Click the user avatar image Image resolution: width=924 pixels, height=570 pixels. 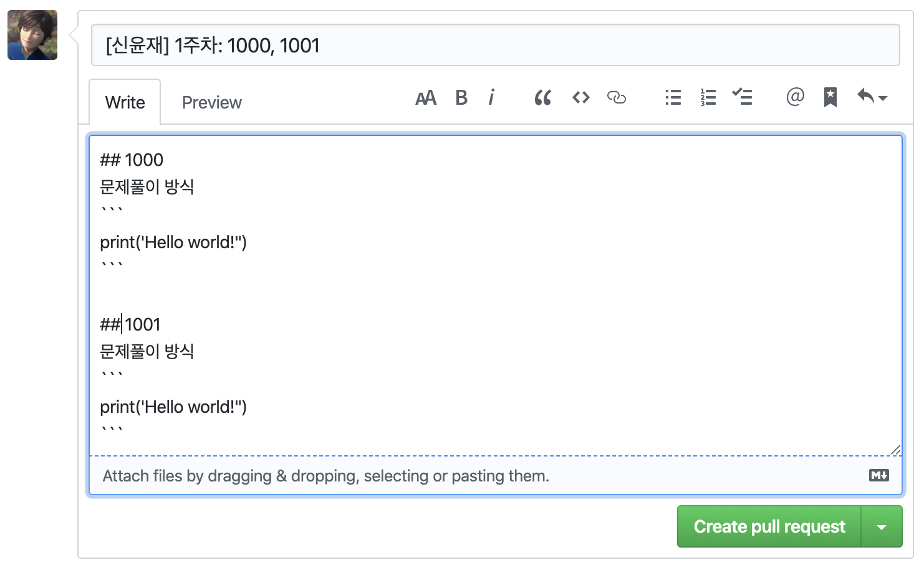pos(32,35)
